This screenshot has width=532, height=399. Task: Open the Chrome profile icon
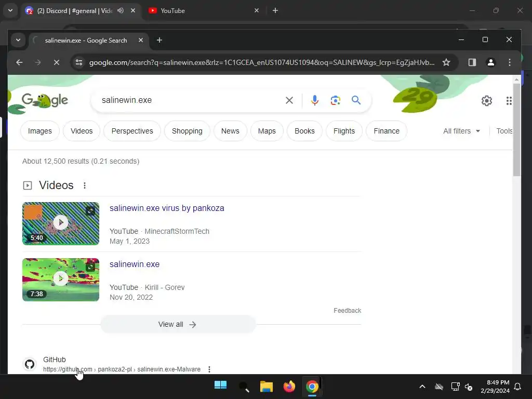490,62
